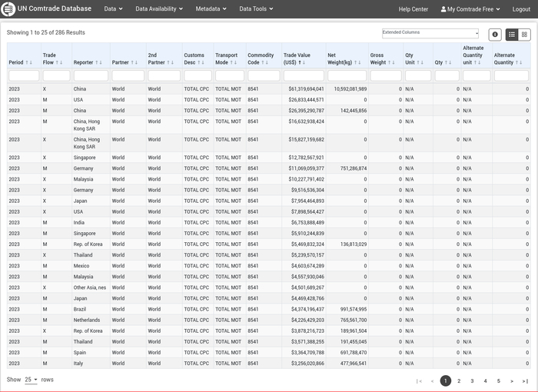This screenshot has width=538, height=392.
Task: Sort by Reporter column arrows
Action: point(99,62)
